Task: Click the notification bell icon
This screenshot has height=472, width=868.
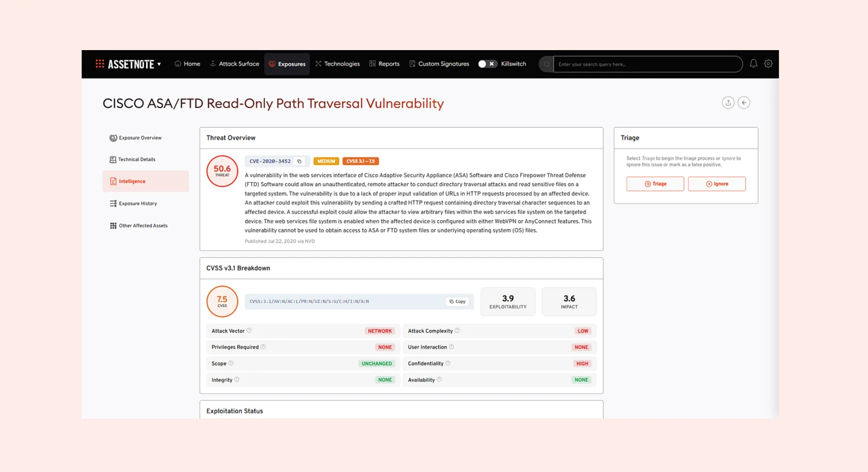Action: [x=753, y=64]
